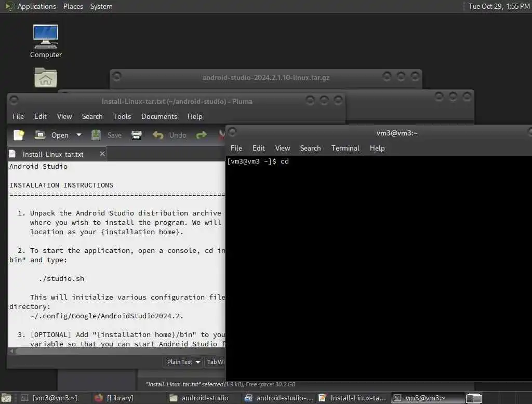Click the archive window title bar menu button
Viewport: 532px width, 404px height.
117,76
